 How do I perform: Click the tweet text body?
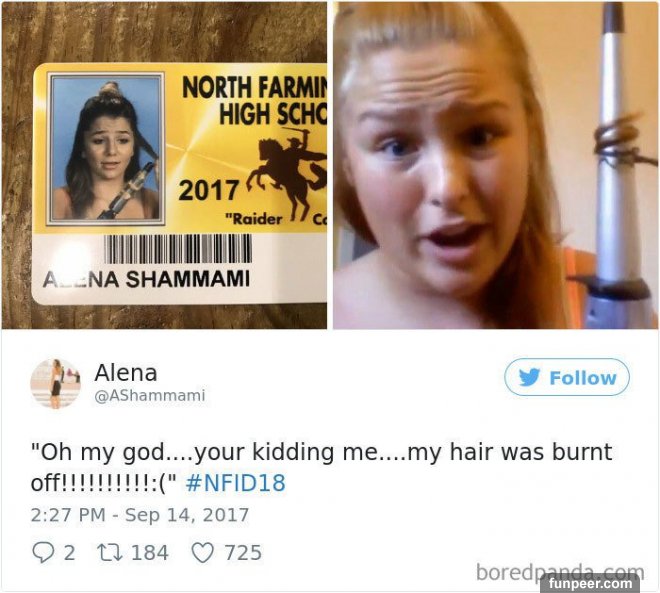click(x=322, y=467)
